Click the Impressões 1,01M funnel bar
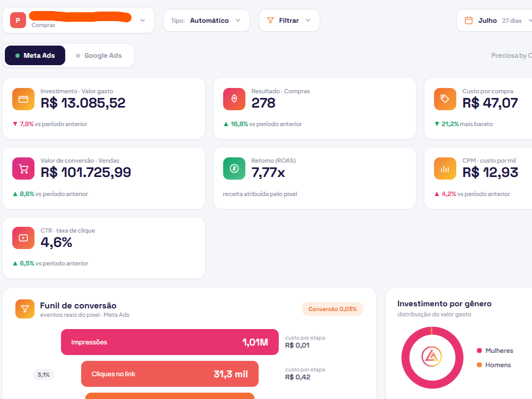532x399 pixels. (170, 342)
